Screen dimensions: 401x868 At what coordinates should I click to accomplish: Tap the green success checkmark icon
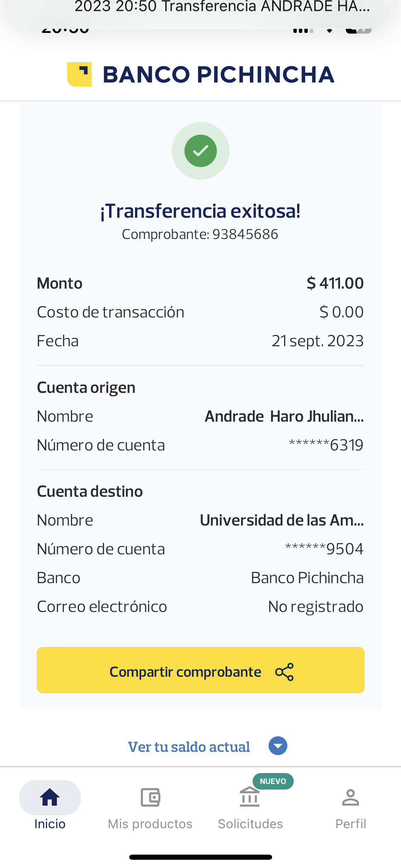tap(200, 151)
